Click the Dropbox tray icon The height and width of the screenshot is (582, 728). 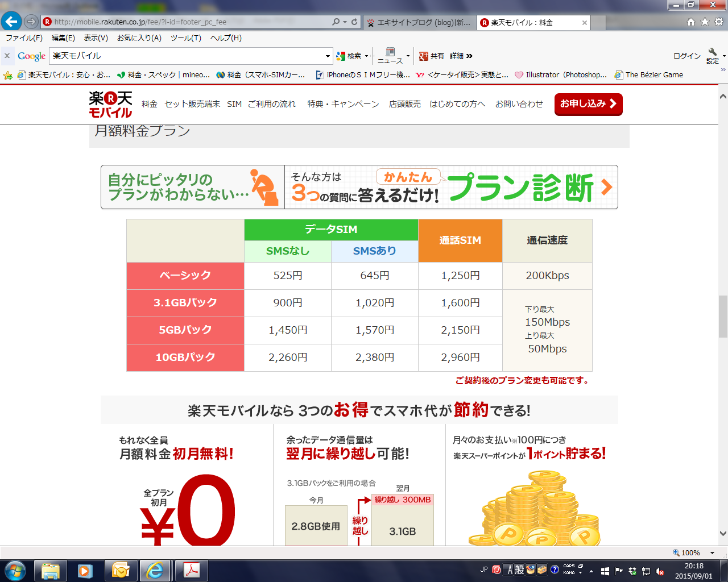pos(632,571)
